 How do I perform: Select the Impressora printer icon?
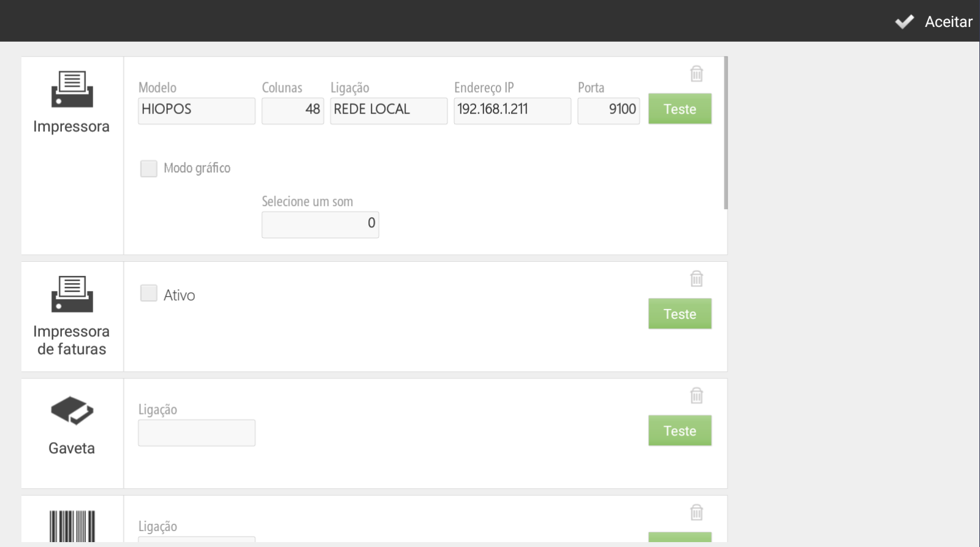[x=72, y=89]
